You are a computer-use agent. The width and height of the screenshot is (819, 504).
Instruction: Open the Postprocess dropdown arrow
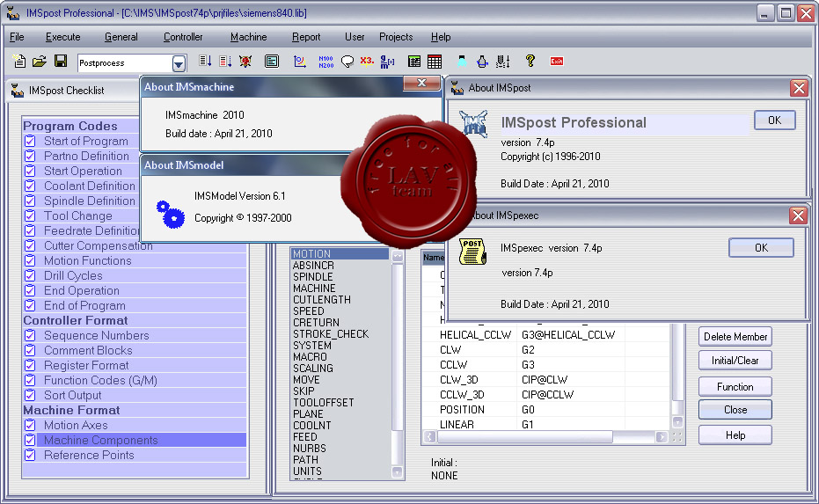[x=179, y=63]
